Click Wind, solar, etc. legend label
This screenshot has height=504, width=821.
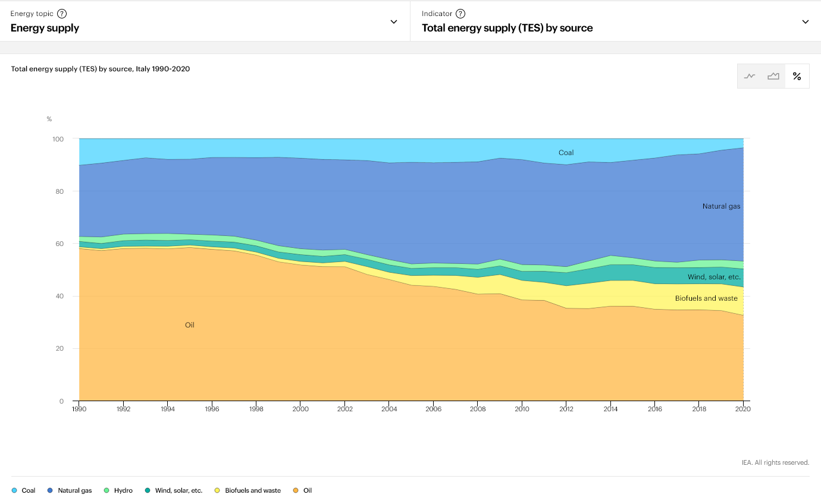pos(179,491)
